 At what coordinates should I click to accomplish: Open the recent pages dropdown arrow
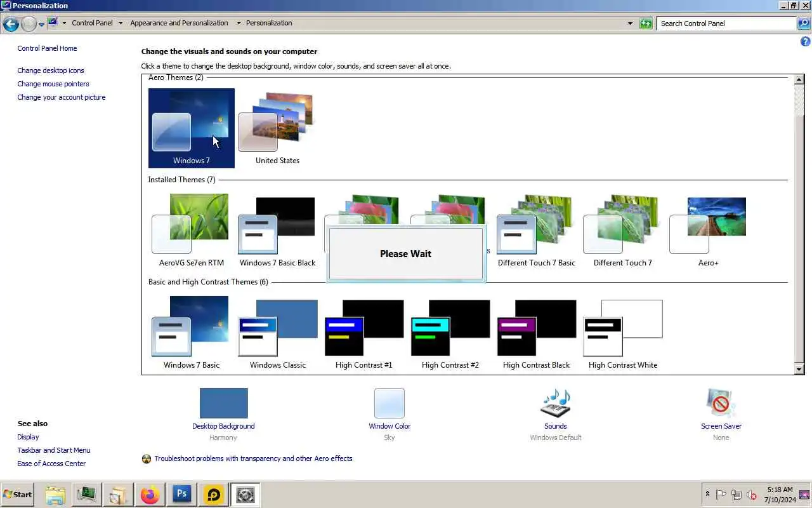[x=41, y=24]
